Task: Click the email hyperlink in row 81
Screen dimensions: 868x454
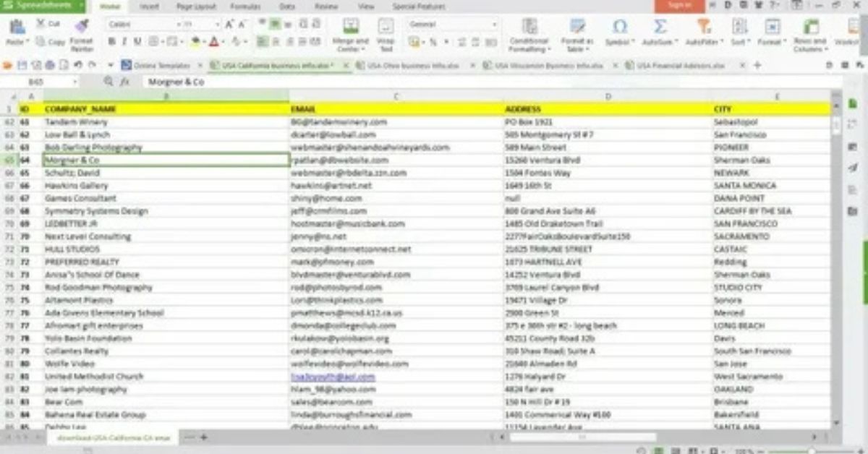Action: [x=333, y=377]
